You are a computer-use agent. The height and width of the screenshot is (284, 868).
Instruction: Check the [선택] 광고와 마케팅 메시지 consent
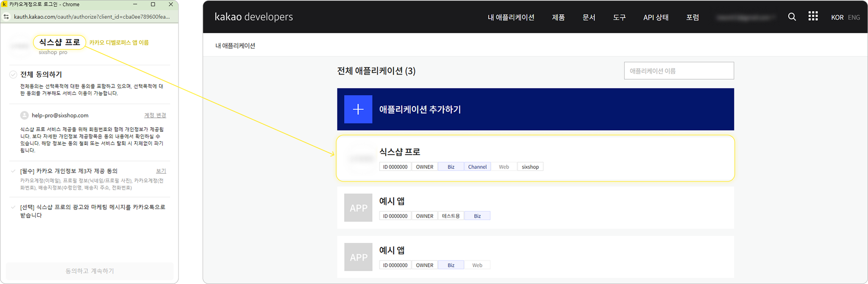point(13,207)
